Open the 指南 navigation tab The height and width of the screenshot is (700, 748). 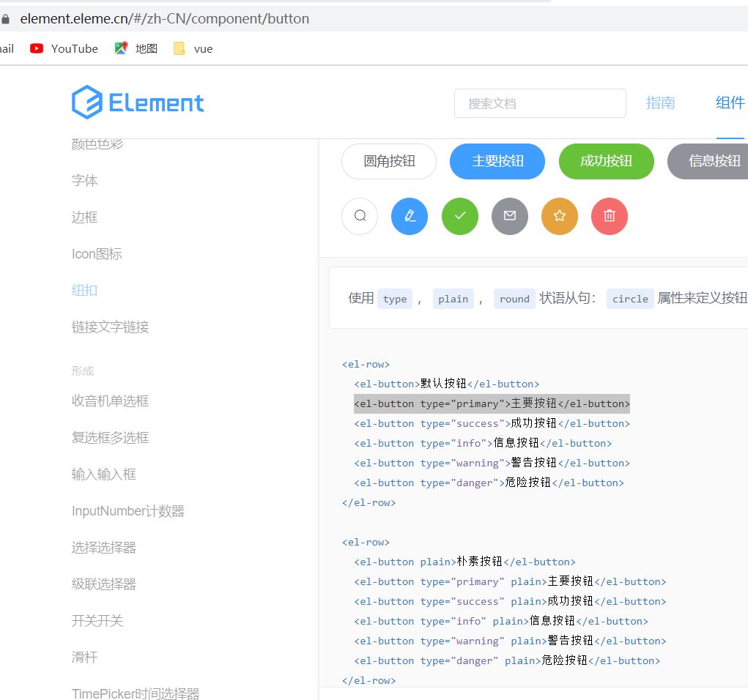tap(660, 103)
